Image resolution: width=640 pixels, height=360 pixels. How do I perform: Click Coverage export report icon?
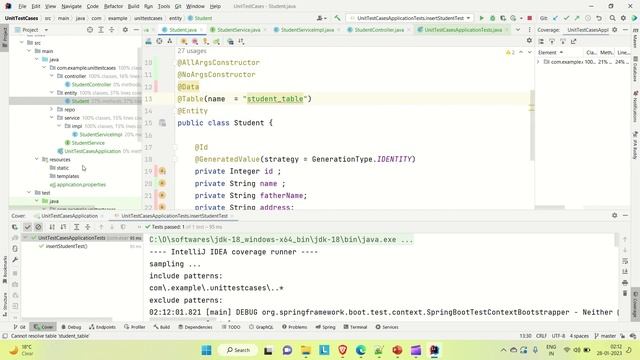tap(573, 41)
